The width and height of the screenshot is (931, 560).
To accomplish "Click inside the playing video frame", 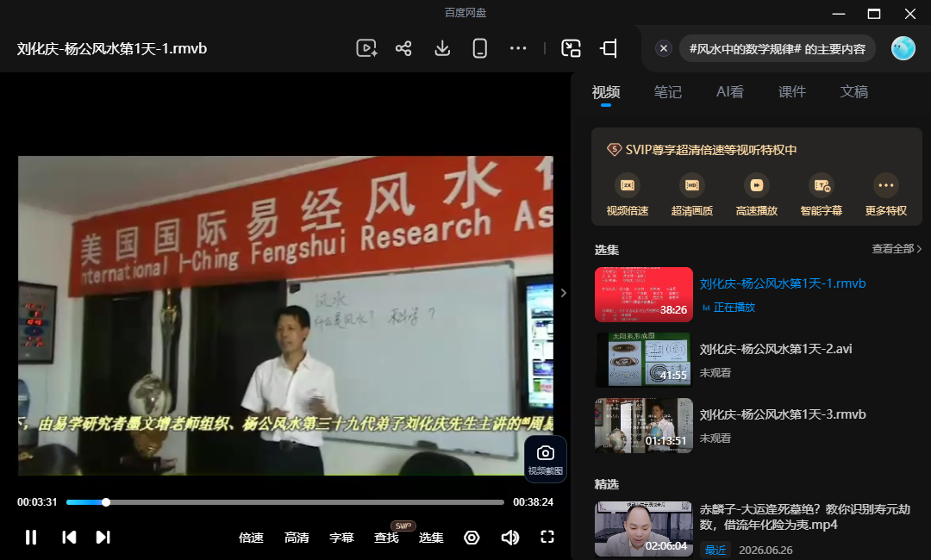I will (285, 315).
